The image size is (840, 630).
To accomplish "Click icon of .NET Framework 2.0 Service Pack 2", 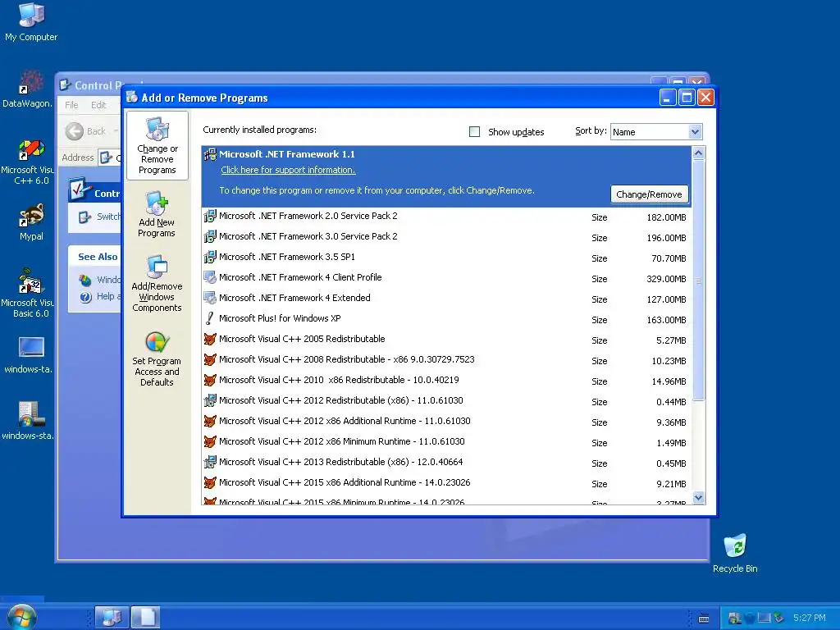I will pyautogui.click(x=210, y=216).
